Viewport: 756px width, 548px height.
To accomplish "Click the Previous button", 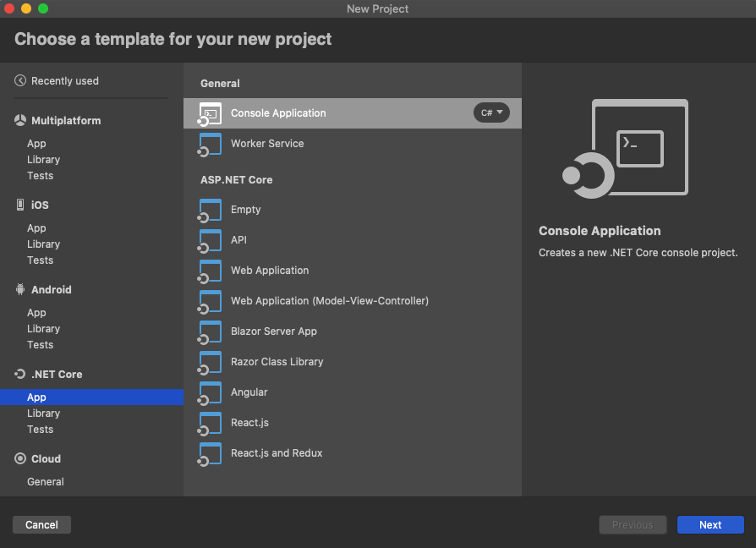I will point(633,525).
